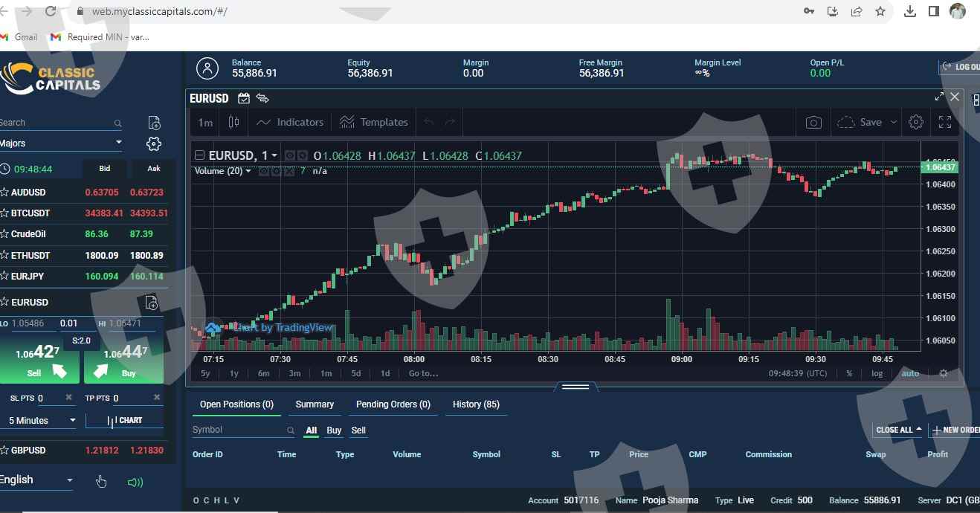The height and width of the screenshot is (513, 980).
Task: Open the Indicators menu
Action: [290, 122]
